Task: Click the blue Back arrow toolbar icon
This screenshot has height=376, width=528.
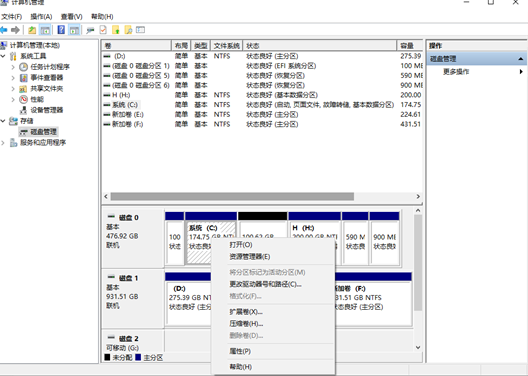Action: [x=4, y=30]
